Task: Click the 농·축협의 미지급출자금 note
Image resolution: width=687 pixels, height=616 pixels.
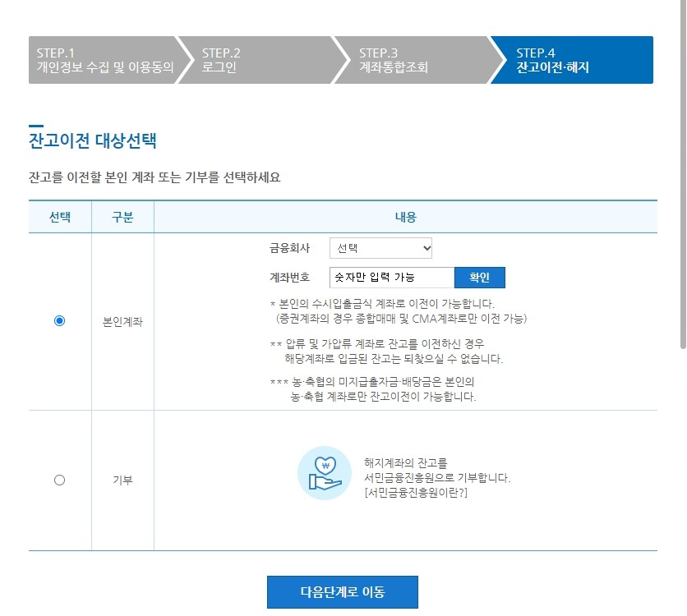Action: point(372,382)
